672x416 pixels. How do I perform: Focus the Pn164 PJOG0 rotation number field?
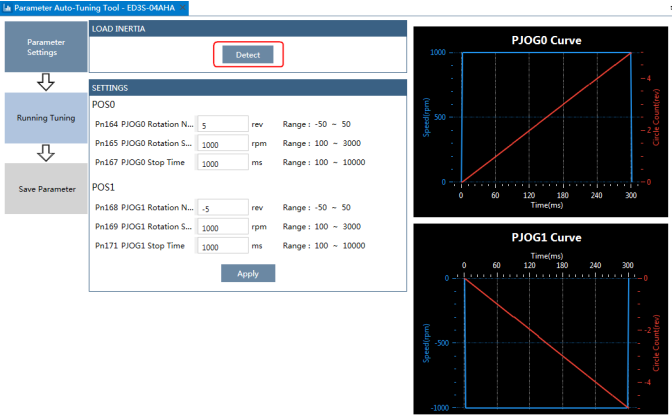coord(222,124)
